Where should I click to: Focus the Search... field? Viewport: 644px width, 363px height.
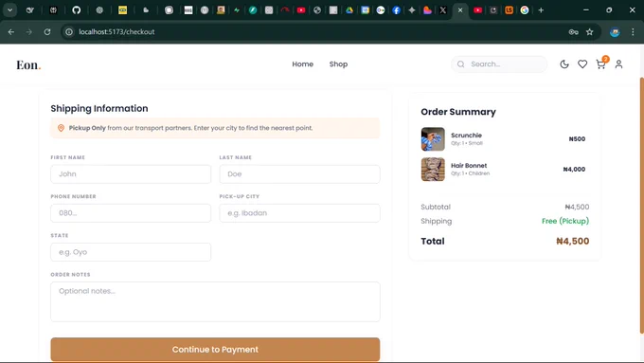[x=499, y=64]
